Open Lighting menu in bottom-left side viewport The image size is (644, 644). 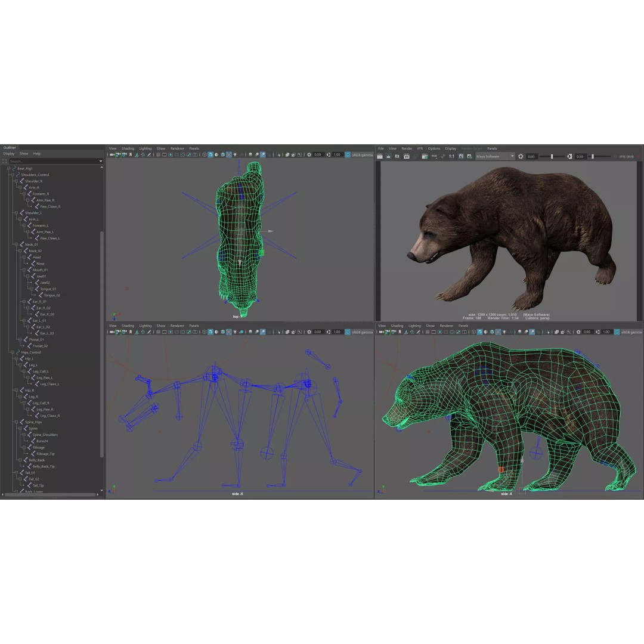pyautogui.click(x=145, y=326)
